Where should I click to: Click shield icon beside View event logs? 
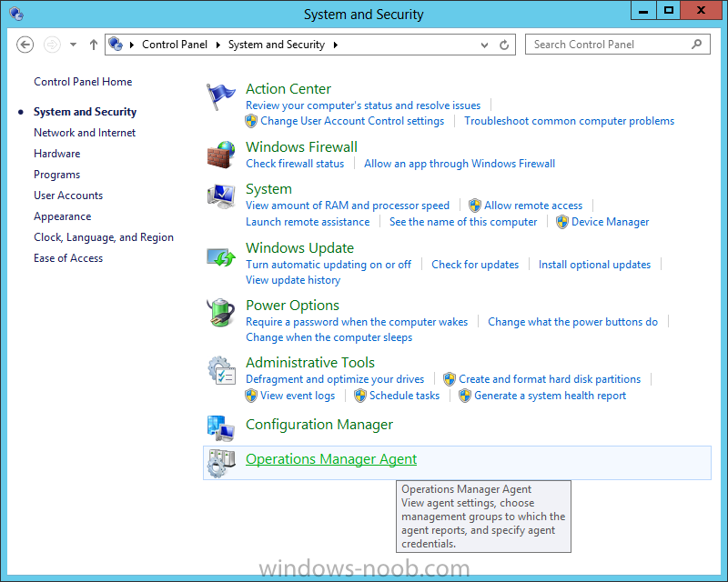tap(251, 396)
